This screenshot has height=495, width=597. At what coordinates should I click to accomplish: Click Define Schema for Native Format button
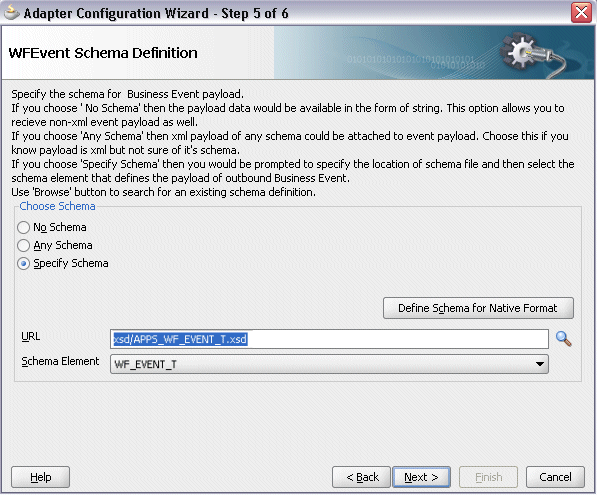(x=478, y=308)
